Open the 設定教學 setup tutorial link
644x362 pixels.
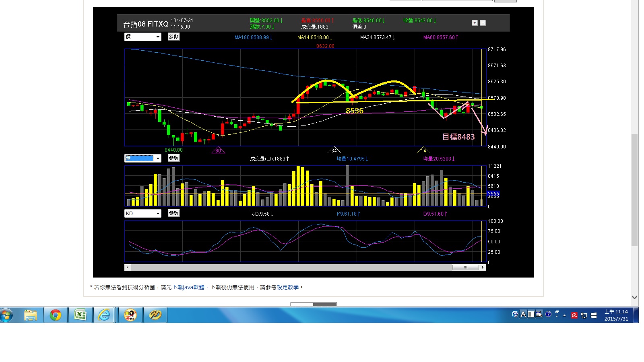point(287,287)
